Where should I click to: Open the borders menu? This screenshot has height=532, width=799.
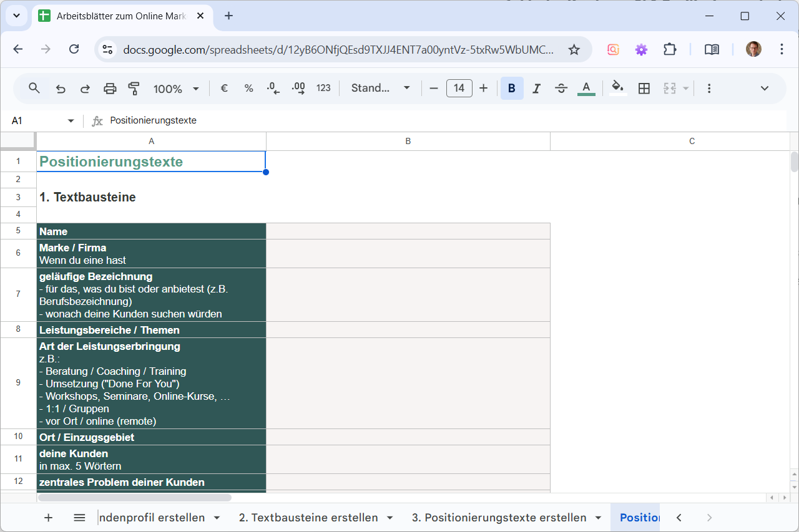pyautogui.click(x=644, y=89)
